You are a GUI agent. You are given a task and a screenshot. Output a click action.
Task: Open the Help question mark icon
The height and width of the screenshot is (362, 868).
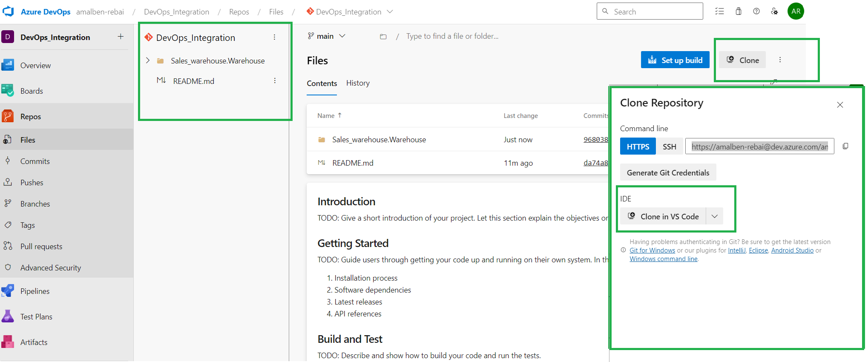pyautogui.click(x=756, y=11)
